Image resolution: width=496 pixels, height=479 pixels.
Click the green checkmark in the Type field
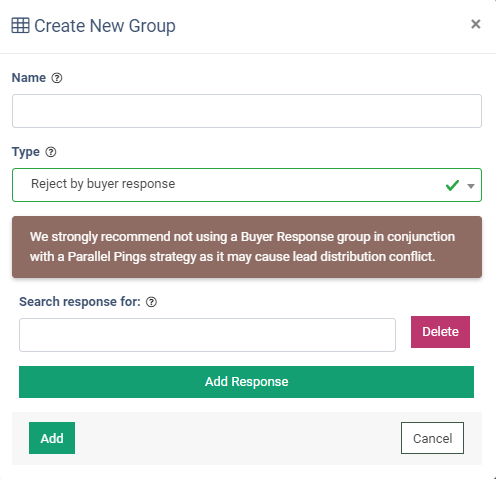pos(452,185)
